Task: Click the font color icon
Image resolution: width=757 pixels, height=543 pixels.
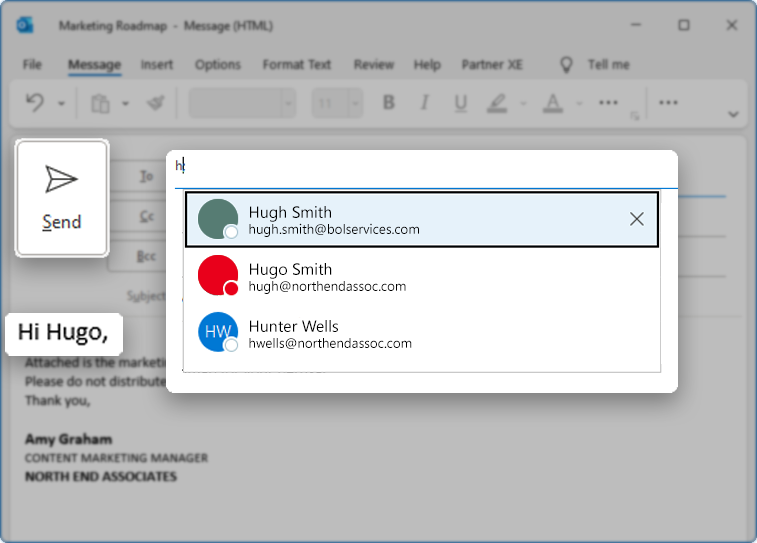Action: 552,103
